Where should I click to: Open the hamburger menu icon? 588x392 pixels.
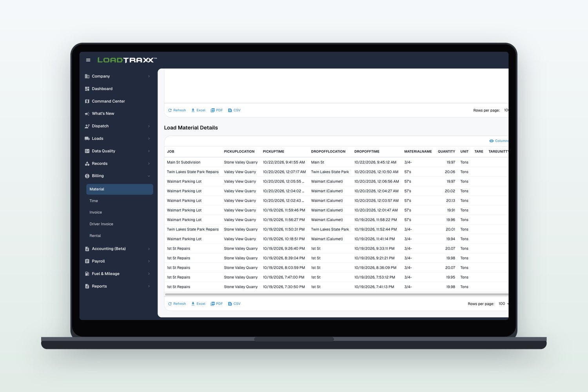pyautogui.click(x=88, y=60)
